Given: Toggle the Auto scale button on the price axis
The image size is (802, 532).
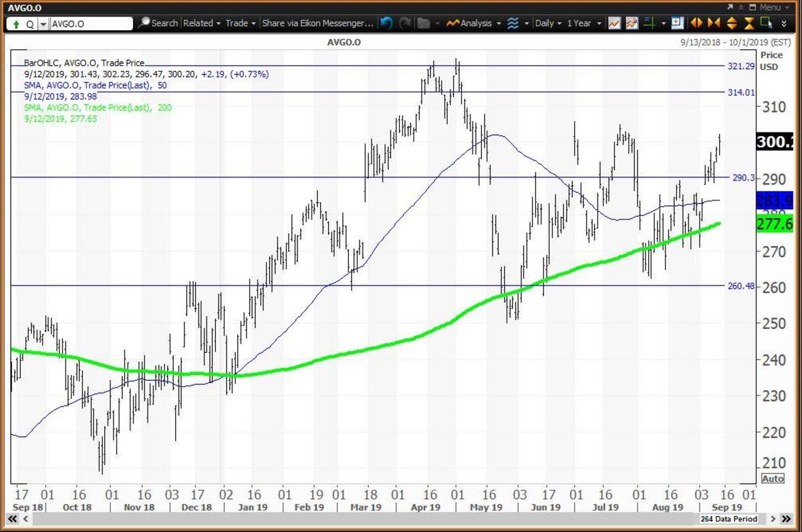Looking at the screenshot, I should (x=772, y=478).
